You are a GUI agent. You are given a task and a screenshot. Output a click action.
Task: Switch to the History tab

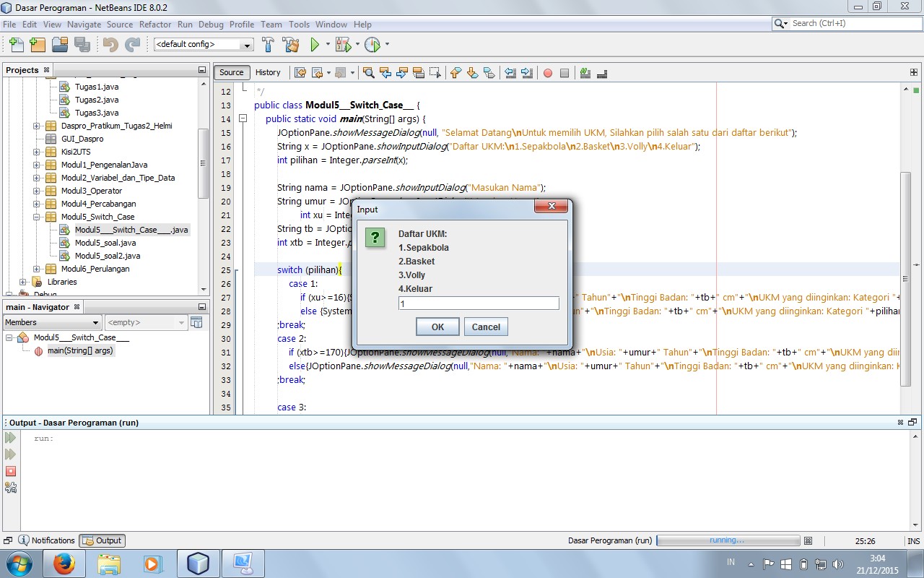(269, 72)
